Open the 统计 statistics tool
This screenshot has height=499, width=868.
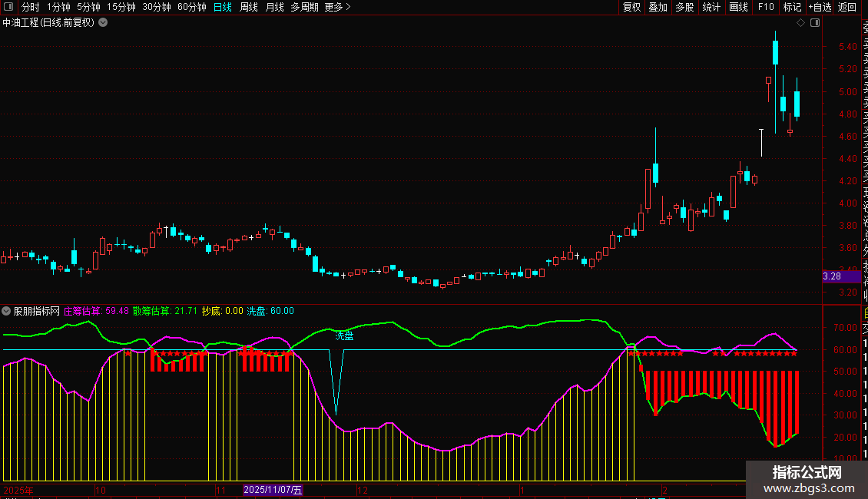coord(711,8)
